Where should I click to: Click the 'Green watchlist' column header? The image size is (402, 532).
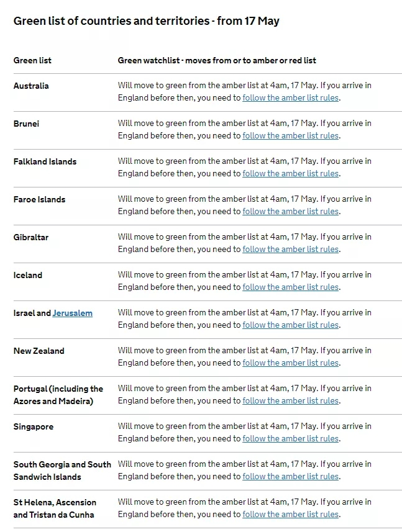pyautogui.click(x=217, y=60)
